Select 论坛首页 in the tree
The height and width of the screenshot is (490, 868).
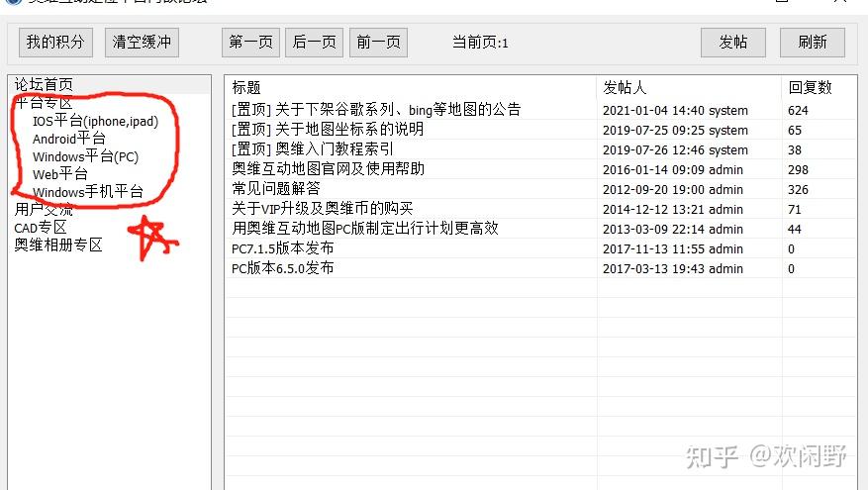pos(44,84)
